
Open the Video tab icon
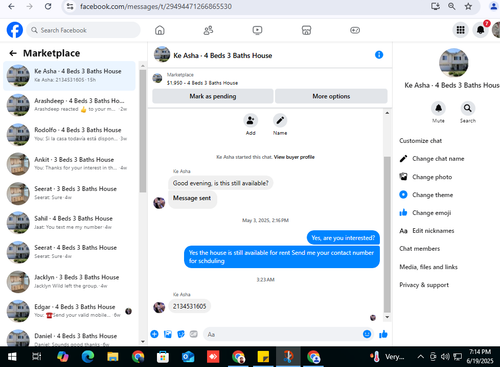pyautogui.click(x=257, y=30)
